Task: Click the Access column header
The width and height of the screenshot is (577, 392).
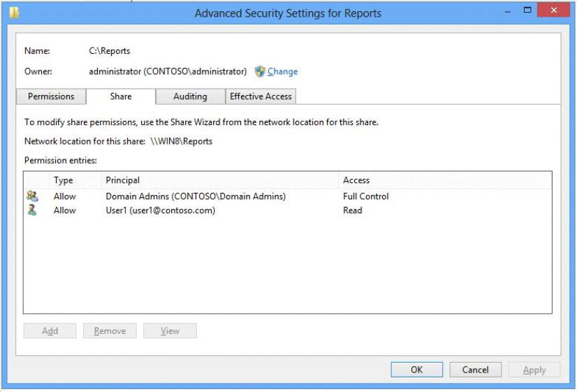Action: tap(444, 180)
